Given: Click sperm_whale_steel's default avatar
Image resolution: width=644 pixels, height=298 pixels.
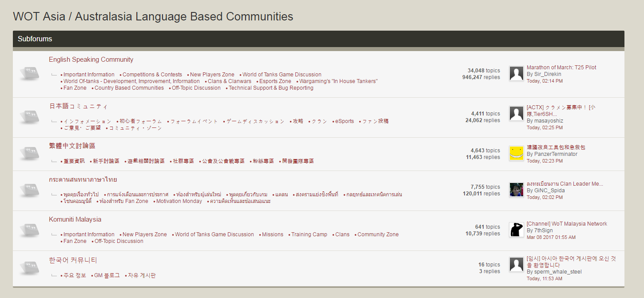Looking at the screenshot, I should coord(516,265).
